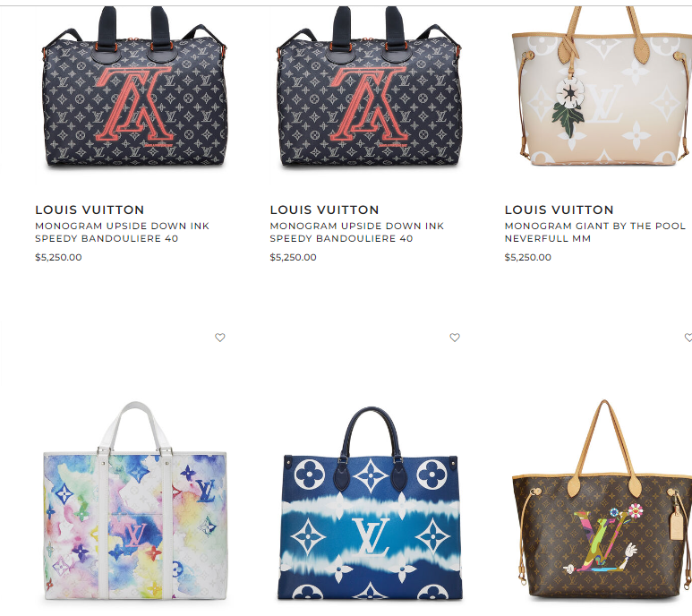692x616 pixels.
Task: Click Louis Vuitton brand in middle product card
Action: 324,210
